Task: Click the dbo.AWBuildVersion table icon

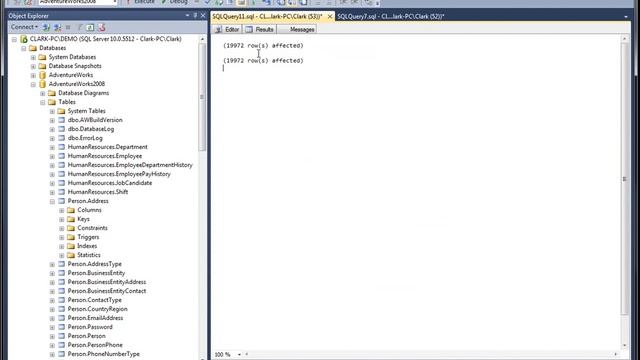Action: pyautogui.click(x=62, y=120)
